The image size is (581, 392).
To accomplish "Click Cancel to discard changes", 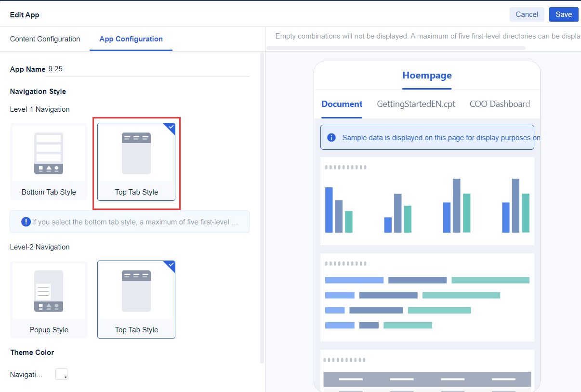I will 527,14.
